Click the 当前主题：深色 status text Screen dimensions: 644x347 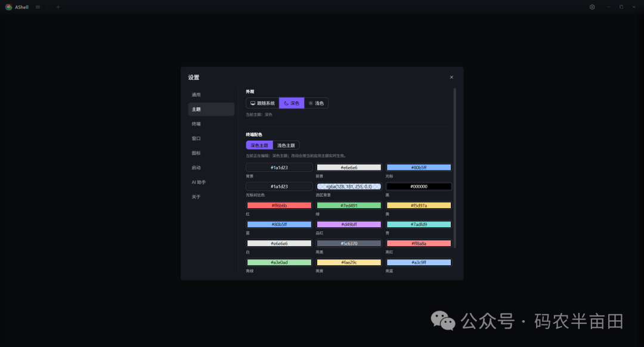[x=259, y=114]
